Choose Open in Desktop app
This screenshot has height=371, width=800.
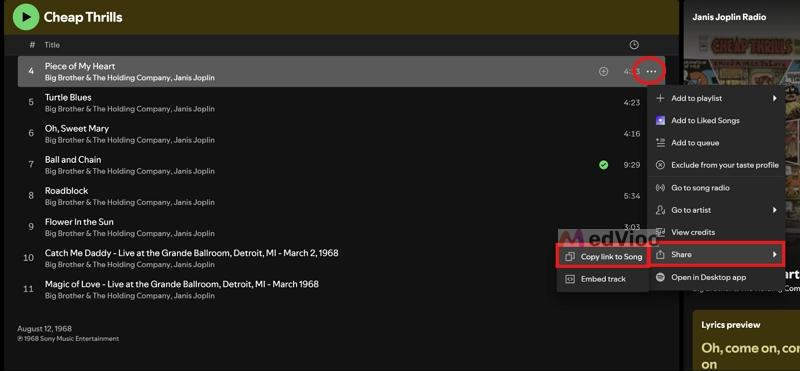point(716,277)
